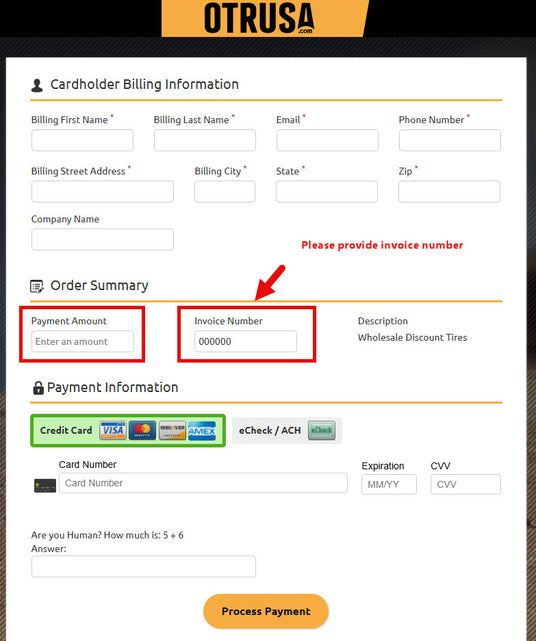
Task: Focus the Billing First Name field
Action: 82,140
